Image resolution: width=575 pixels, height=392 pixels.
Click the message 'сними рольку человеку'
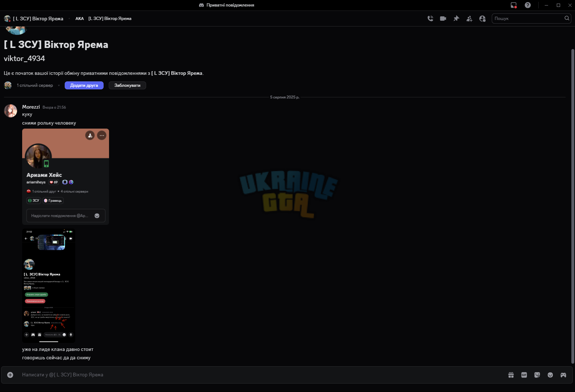(49, 123)
